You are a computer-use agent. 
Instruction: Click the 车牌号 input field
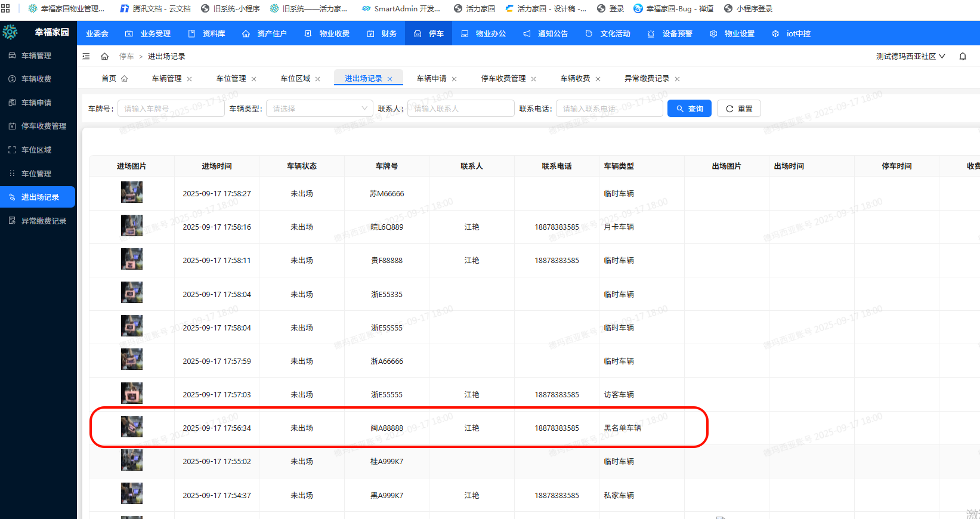tap(171, 109)
